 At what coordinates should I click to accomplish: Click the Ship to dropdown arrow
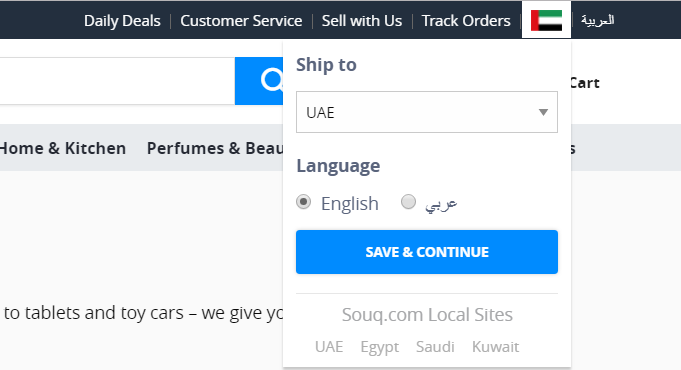point(543,112)
